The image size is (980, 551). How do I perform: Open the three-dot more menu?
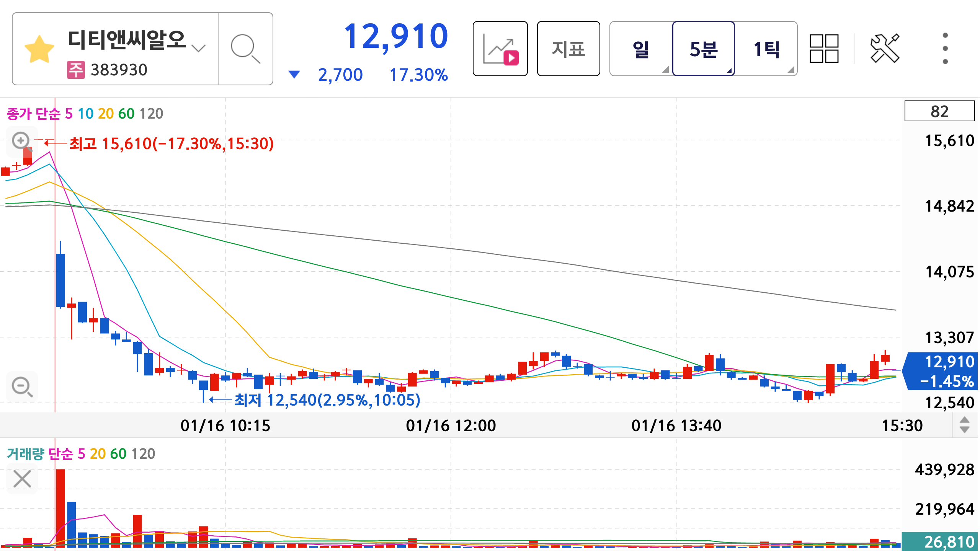(945, 49)
